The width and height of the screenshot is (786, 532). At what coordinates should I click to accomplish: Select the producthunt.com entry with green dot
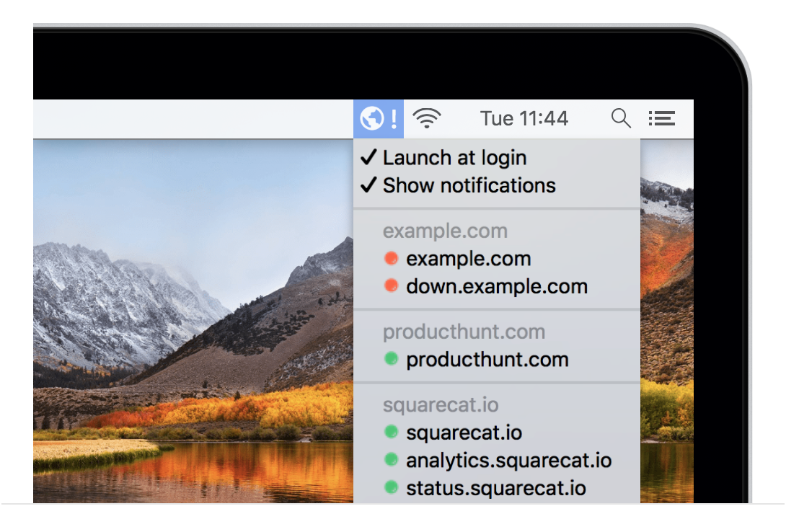[497, 360]
